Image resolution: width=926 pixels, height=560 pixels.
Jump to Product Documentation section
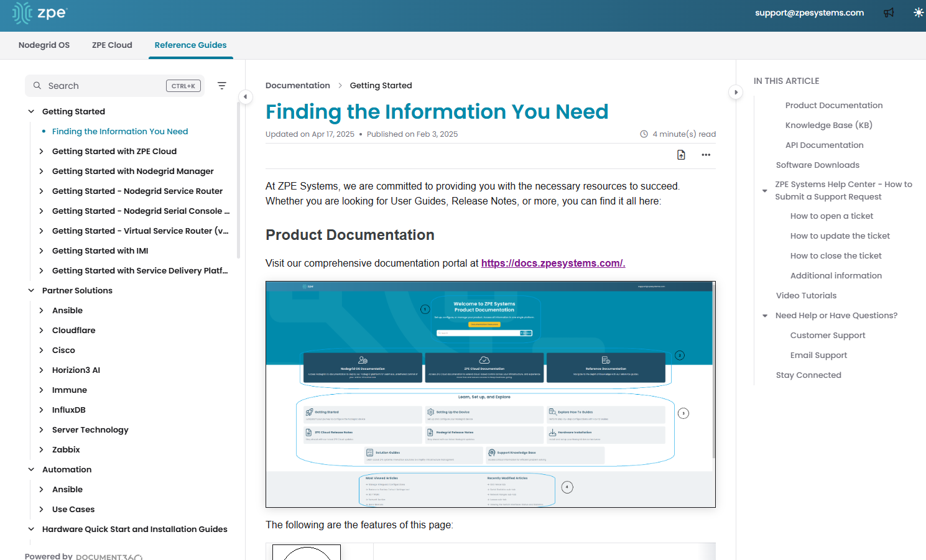click(834, 106)
